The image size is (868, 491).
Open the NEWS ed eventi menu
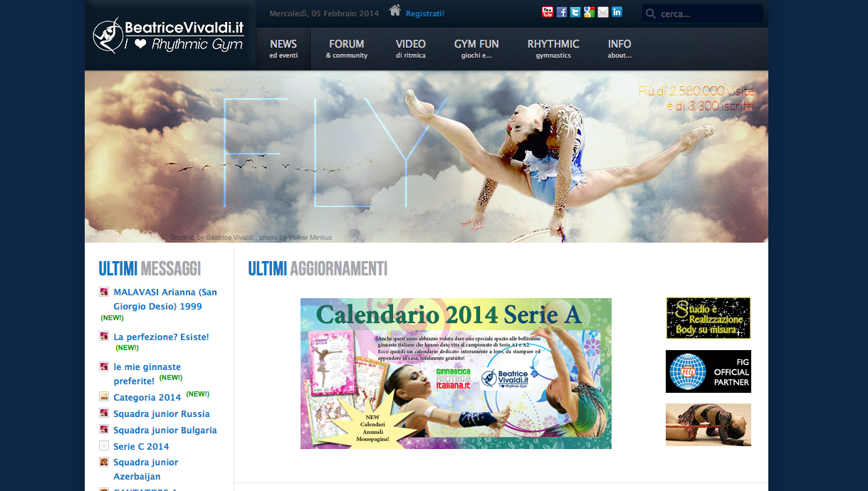click(283, 49)
